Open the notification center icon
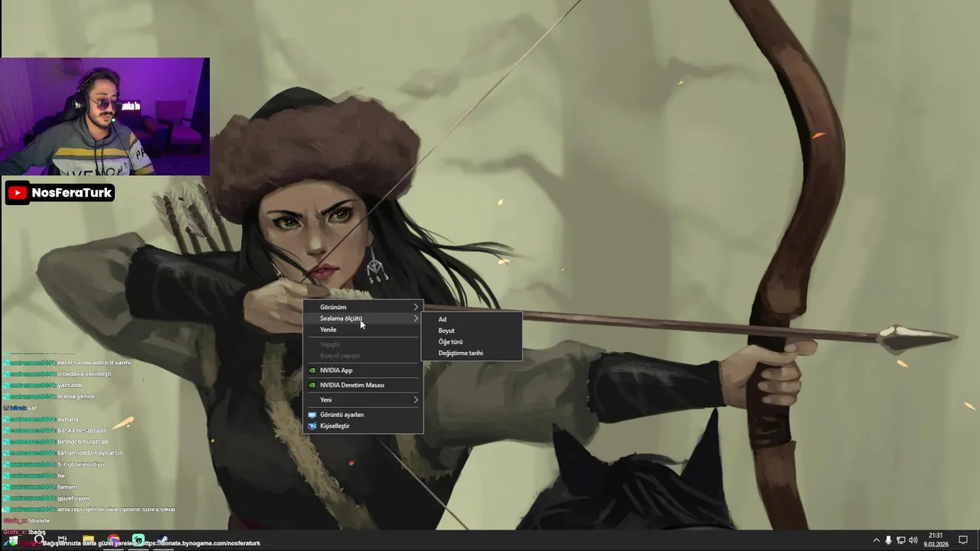The width and height of the screenshot is (980, 551). click(963, 540)
